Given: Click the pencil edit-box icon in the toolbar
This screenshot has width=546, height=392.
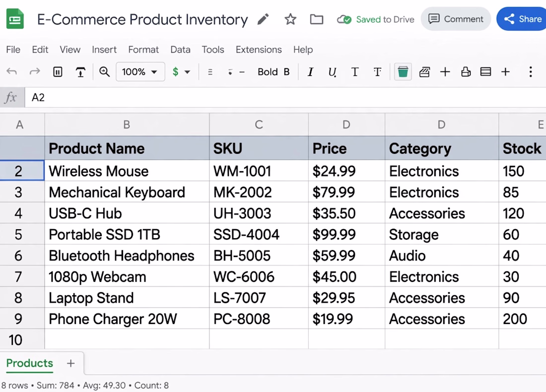Looking at the screenshot, I should tap(424, 72).
